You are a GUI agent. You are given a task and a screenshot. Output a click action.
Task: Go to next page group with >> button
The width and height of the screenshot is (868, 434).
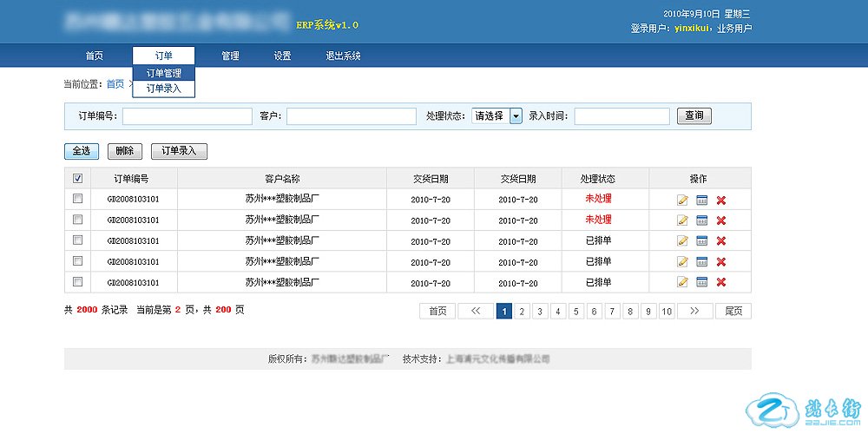(694, 311)
